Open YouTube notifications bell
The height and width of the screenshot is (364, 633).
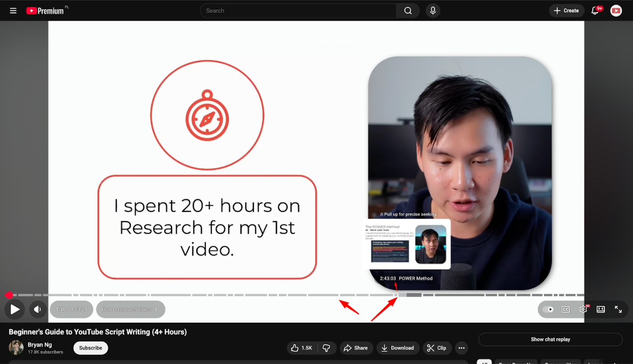(595, 10)
